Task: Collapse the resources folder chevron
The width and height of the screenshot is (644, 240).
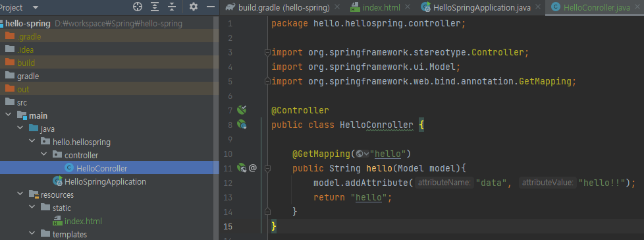Action: pyautogui.click(x=20, y=195)
